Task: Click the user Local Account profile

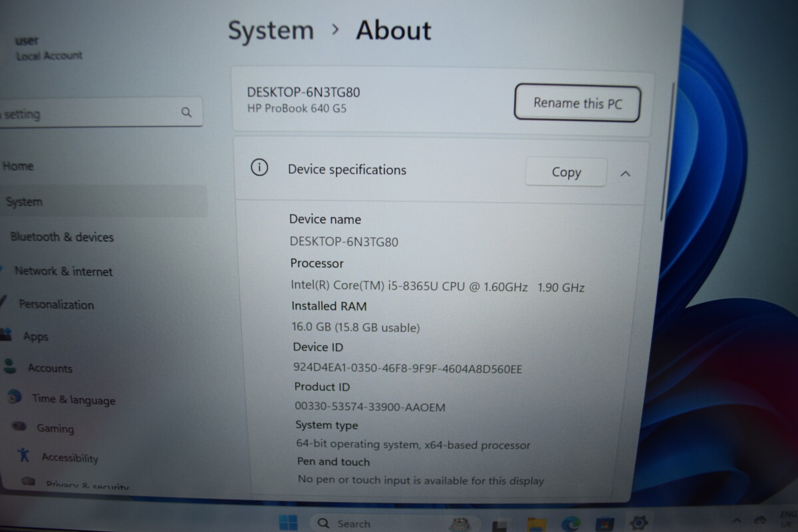Action: click(x=49, y=49)
